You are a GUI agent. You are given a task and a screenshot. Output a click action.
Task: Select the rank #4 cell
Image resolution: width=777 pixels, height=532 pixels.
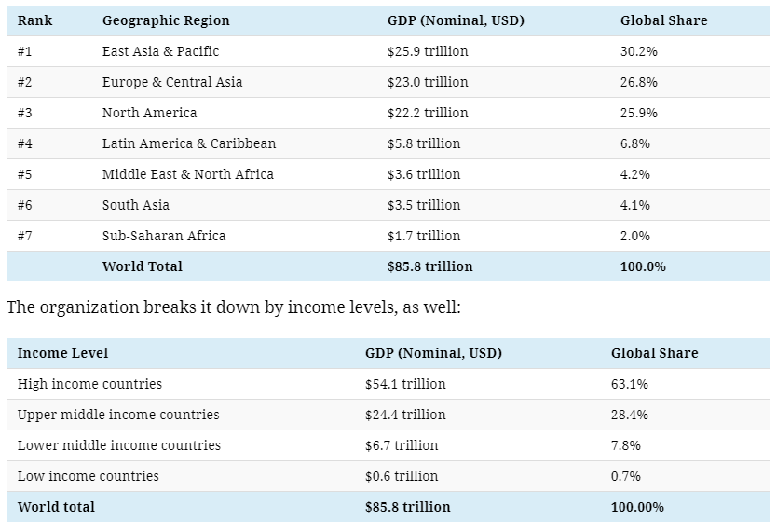tap(25, 143)
